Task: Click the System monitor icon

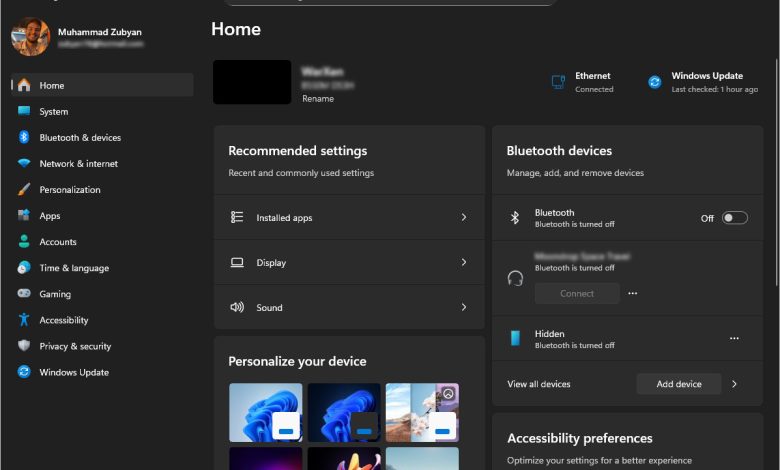Action: (24, 111)
